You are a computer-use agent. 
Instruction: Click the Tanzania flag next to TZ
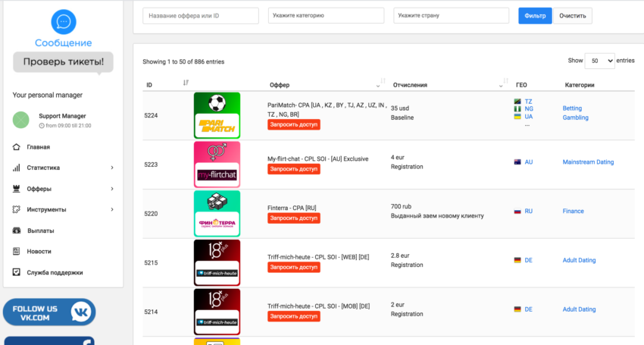(x=517, y=101)
